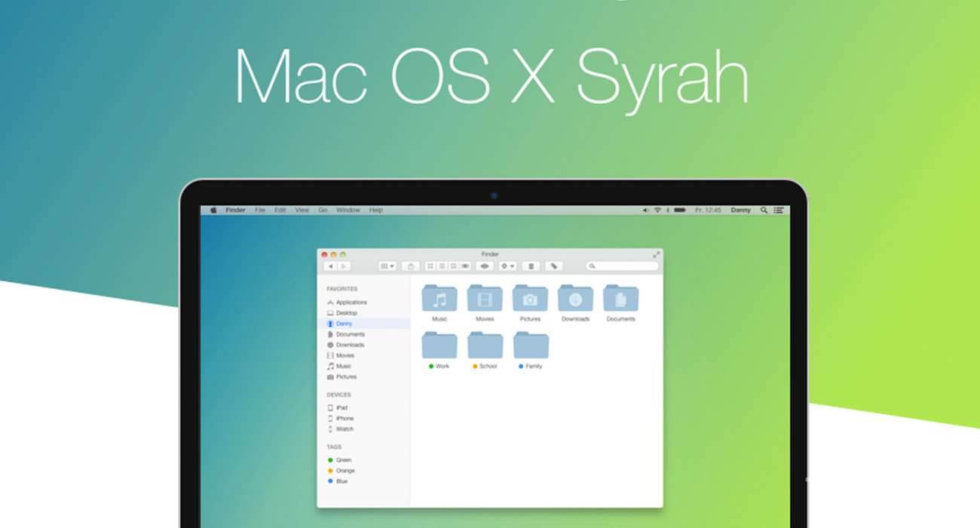The image size is (980, 528).
Task: Switch to icon view
Action: 430,266
